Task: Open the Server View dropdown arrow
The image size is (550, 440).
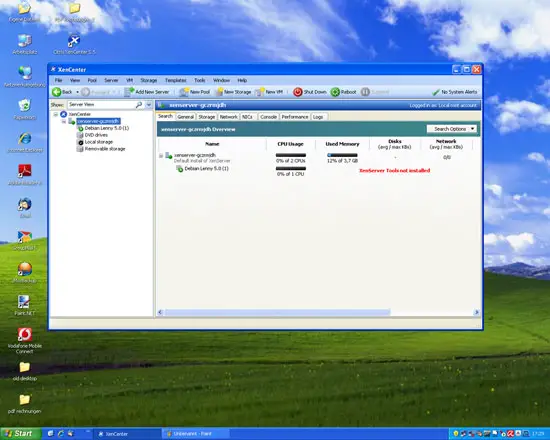Action: click(149, 105)
